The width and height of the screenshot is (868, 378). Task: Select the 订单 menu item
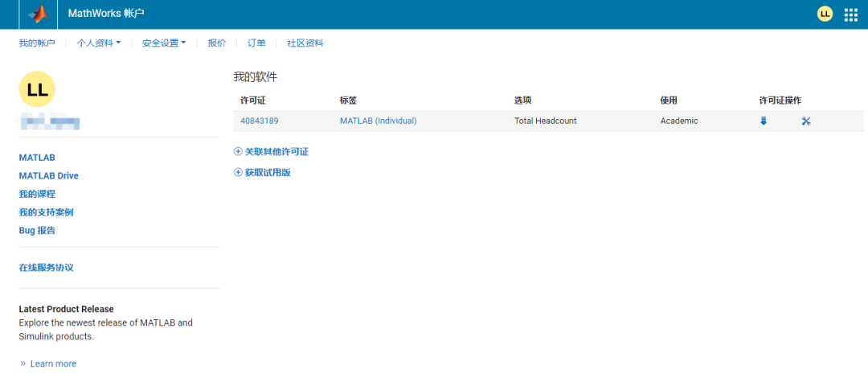coord(256,43)
